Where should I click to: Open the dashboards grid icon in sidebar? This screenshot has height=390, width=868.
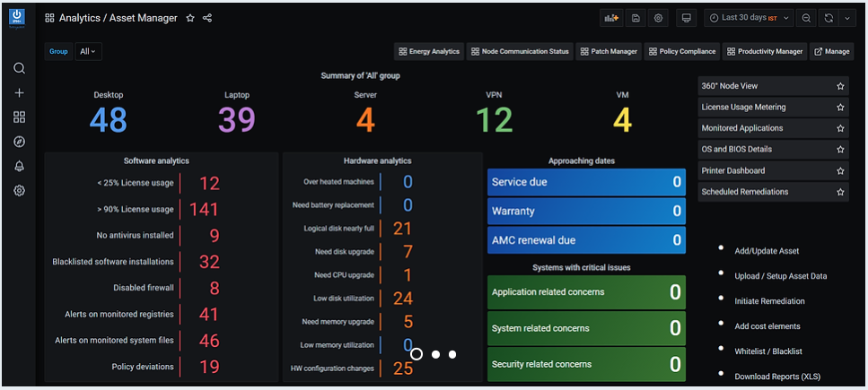click(x=19, y=117)
